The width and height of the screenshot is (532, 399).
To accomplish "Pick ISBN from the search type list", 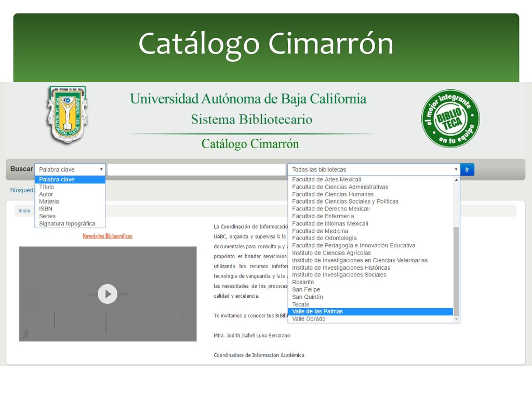I will [70, 209].
